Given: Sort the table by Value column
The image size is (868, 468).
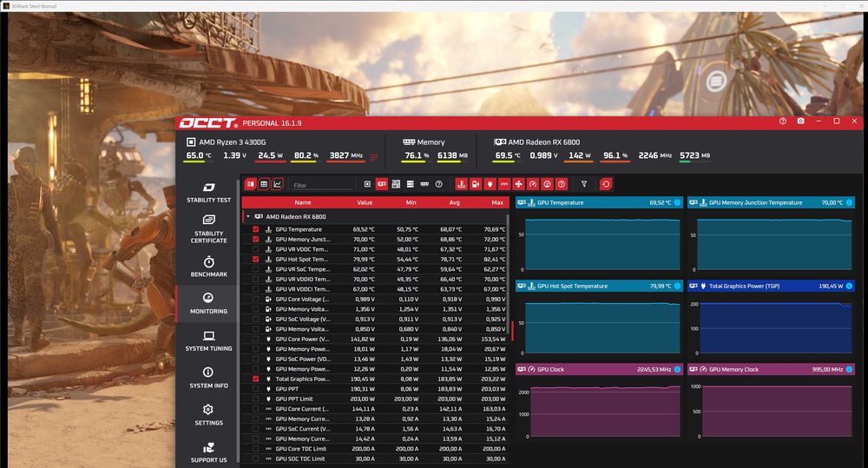Looking at the screenshot, I should [x=365, y=202].
